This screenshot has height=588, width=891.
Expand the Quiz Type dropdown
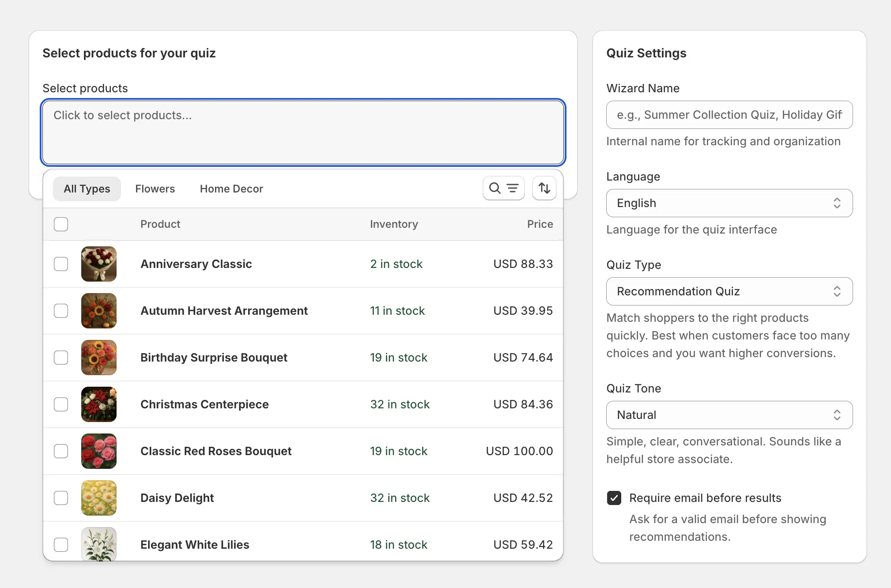coord(729,291)
